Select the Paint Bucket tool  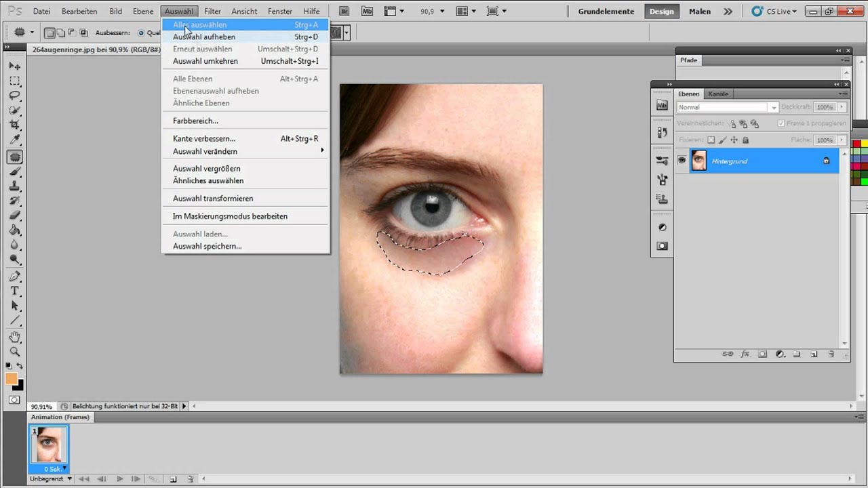click(x=14, y=231)
